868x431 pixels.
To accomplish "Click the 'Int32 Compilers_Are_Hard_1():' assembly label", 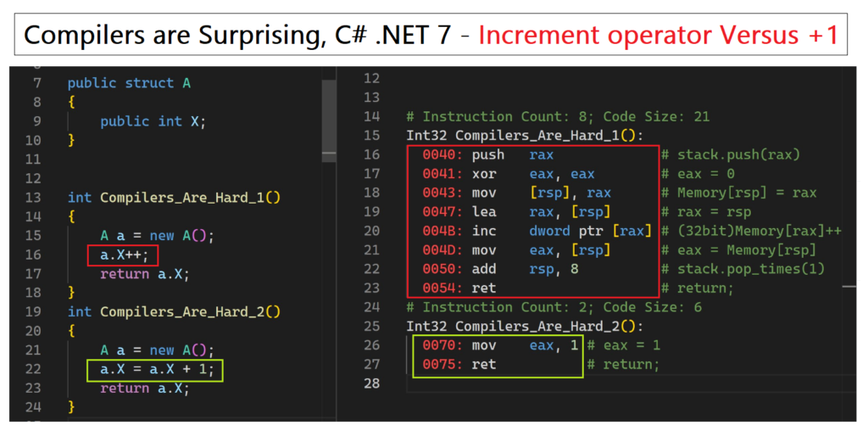I will pyautogui.click(x=525, y=136).
